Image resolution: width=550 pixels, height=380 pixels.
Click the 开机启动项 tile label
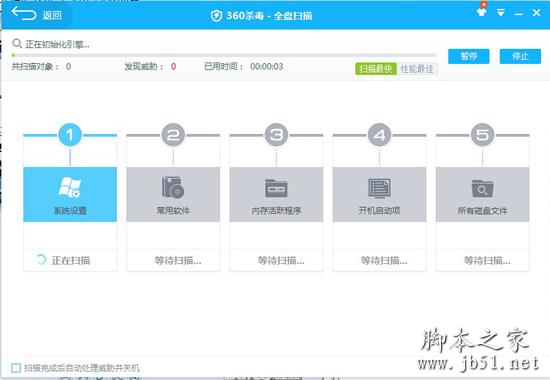coord(379,211)
